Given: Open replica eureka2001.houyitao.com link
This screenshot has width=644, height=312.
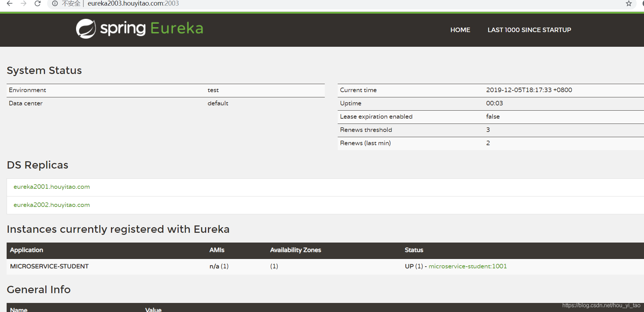Looking at the screenshot, I should (52, 187).
